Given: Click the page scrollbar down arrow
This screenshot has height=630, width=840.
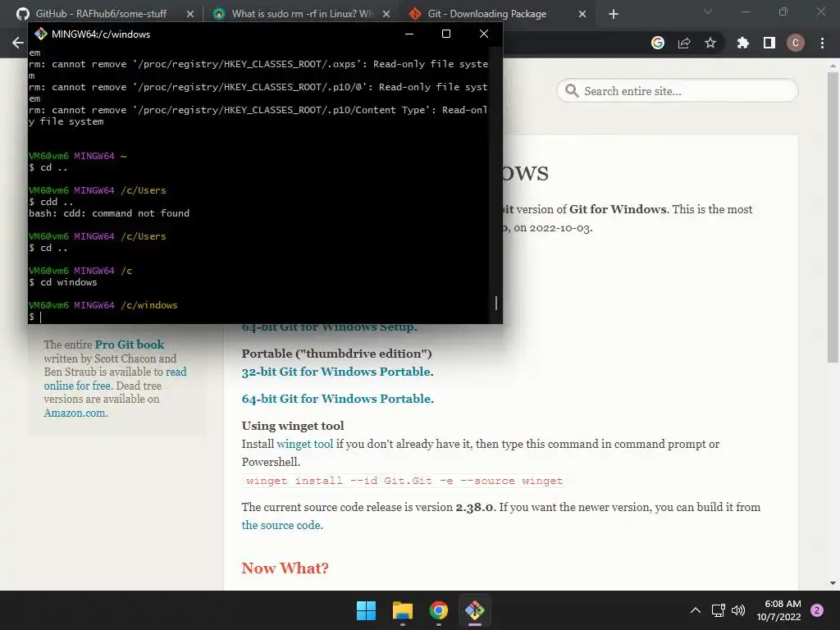Looking at the screenshot, I should point(833,583).
